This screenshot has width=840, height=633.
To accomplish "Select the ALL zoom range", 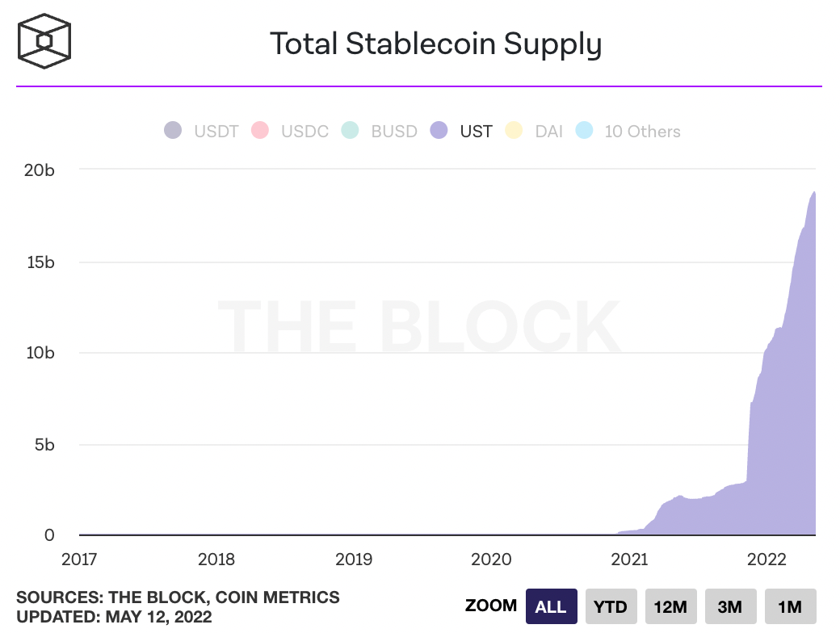I will (x=551, y=606).
